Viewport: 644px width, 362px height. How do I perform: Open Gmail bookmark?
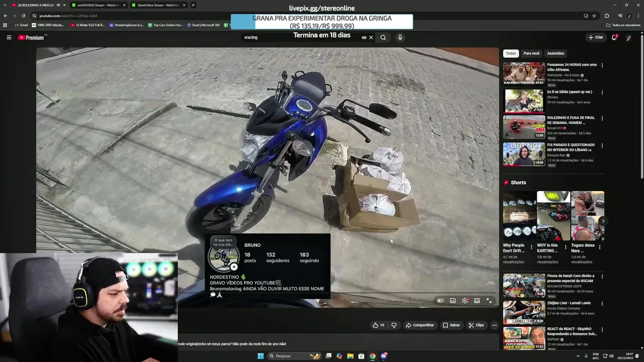tap(21, 25)
